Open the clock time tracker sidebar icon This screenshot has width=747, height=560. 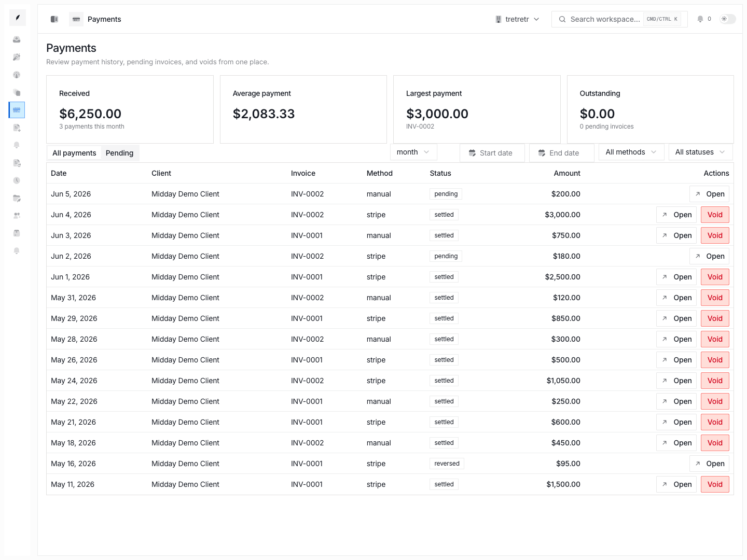point(17,180)
